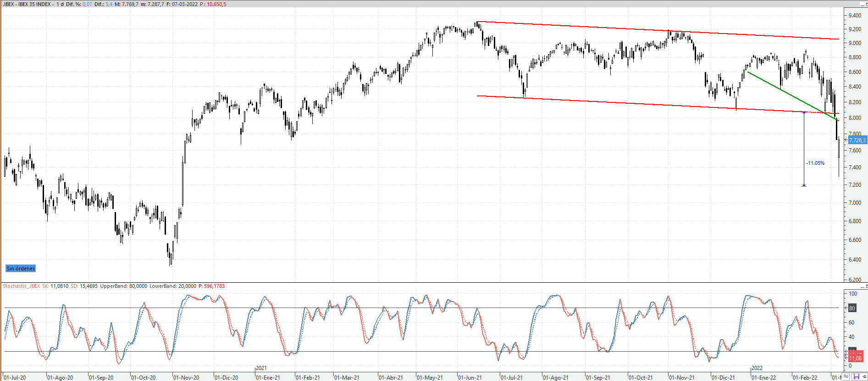Click the upper band 80 level marker
Image resolution: width=868 pixels, height=381 pixels.
tap(852, 308)
